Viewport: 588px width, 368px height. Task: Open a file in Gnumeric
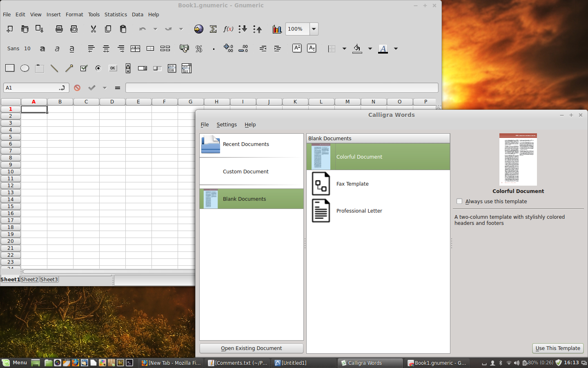(25, 29)
